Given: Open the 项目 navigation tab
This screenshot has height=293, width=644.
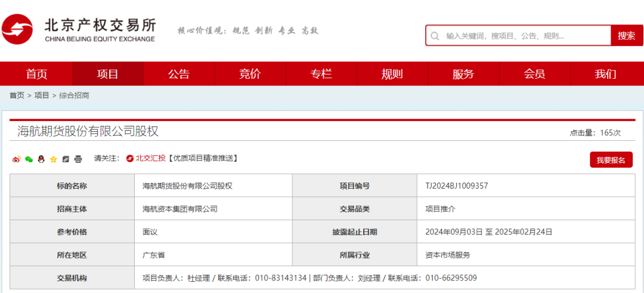Looking at the screenshot, I should [x=108, y=74].
